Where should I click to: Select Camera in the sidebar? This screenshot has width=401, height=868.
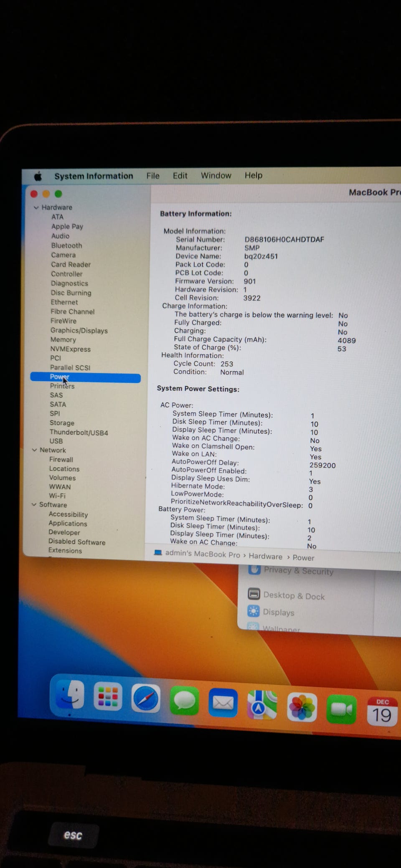tap(63, 255)
